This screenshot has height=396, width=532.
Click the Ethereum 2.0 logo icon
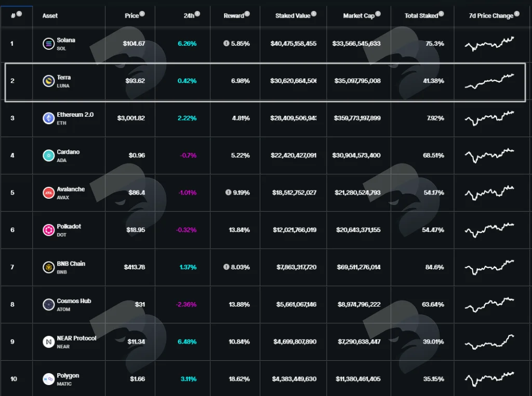(x=48, y=118)
